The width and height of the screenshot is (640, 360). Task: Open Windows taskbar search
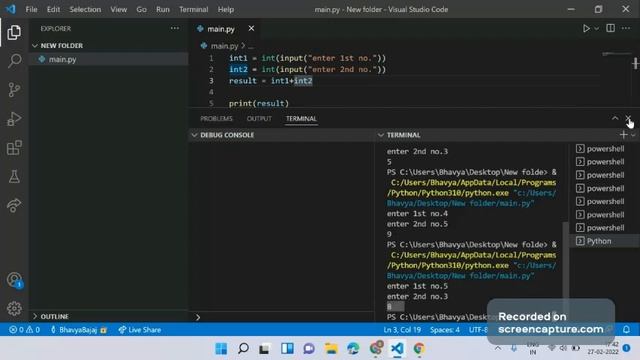[x=243, y=349]
